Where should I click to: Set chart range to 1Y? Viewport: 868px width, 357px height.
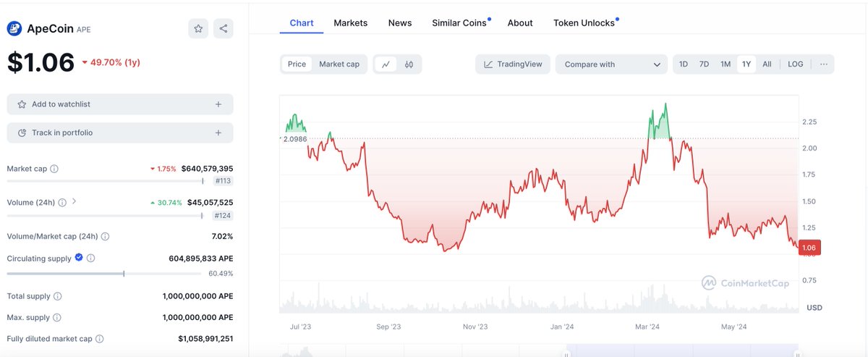[746, 64]
